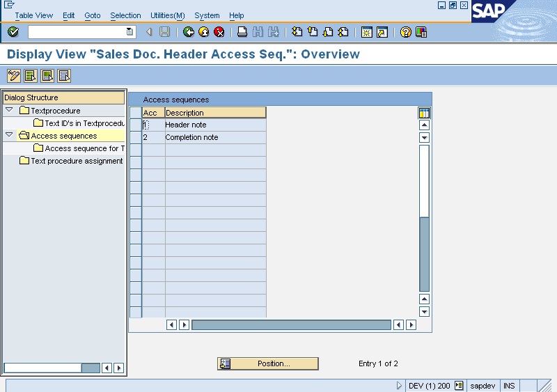The height and width of the screenshot is (392, 557).
Task: Open the Selection menu
Action: click(125, 15)
